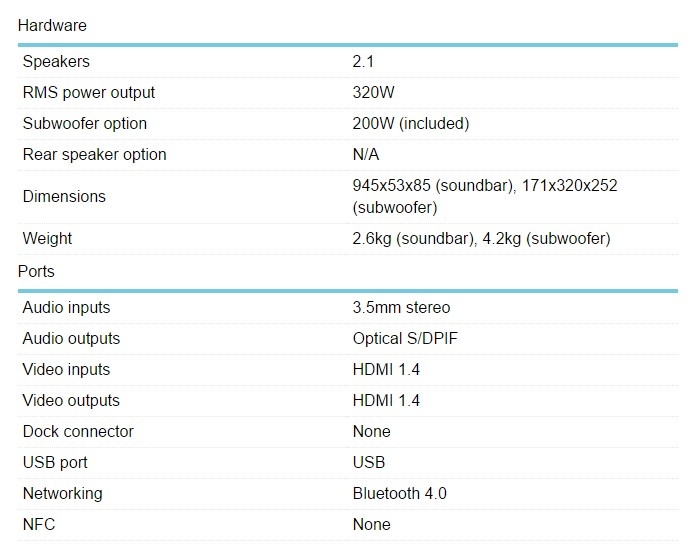The height and width of the screenshot is (547, 695).
Task: Click the Dock connector label
Action: point(78,432)
